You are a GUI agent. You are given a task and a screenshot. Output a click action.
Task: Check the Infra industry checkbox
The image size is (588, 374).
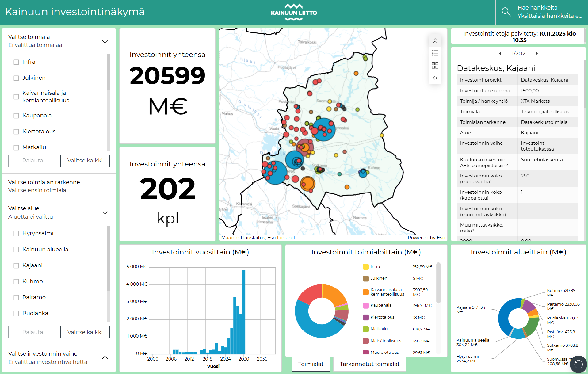pos(16,62)
